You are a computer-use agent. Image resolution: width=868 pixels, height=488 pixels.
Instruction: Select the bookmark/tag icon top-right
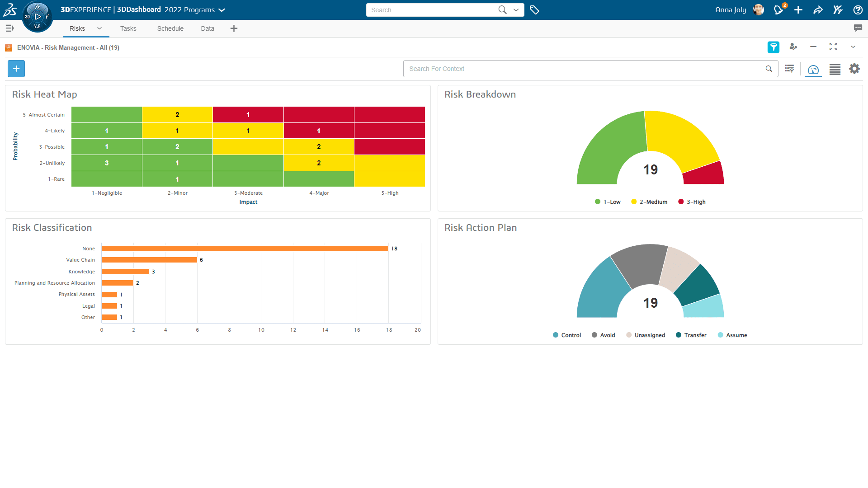pyautogui.click(x=534, y=9)
